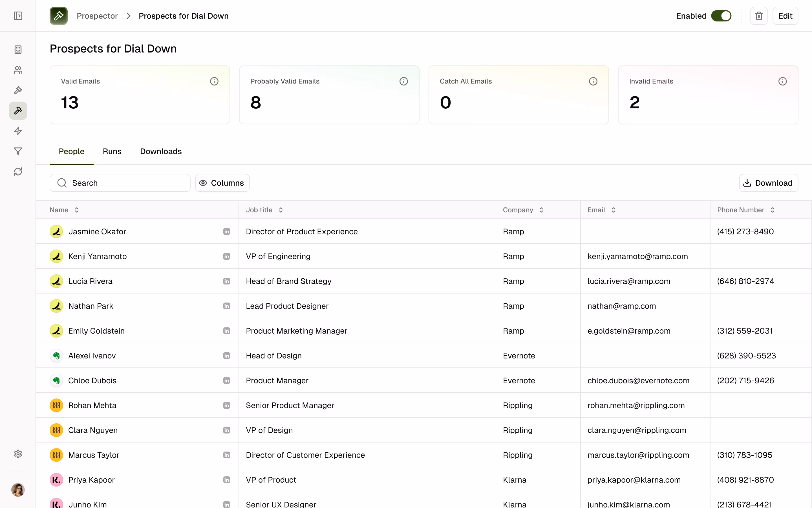This screenshot has width=812, height=508.
Task: Open settings gear in sidebar
Action: 18,454
